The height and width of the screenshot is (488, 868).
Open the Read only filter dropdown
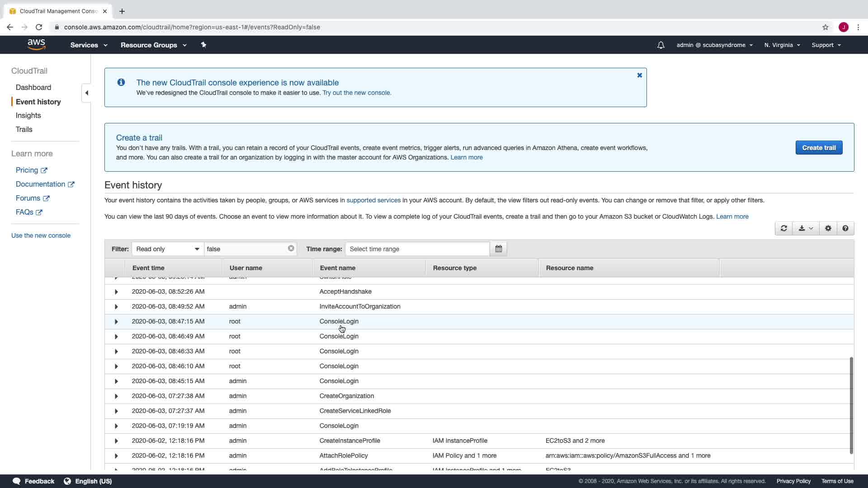pyautogui.click(x=167, y=249)
